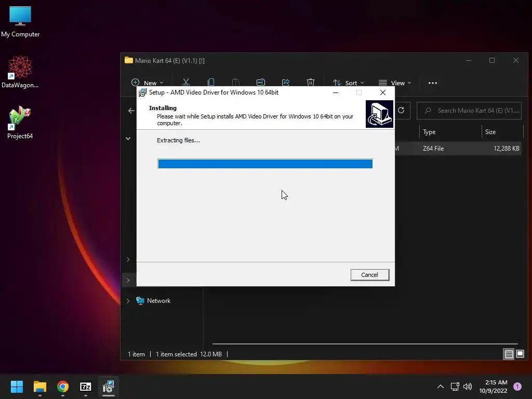Expand the Network tree item
532x399 pixels.
pos(128,301)
